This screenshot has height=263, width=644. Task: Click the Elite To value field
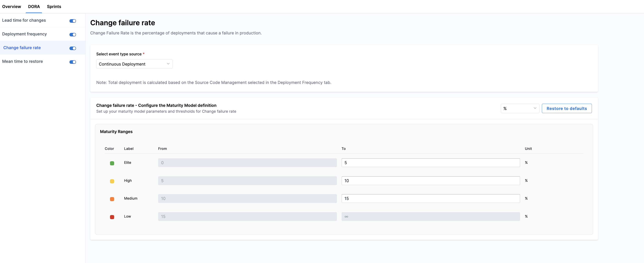coord(430,162)
